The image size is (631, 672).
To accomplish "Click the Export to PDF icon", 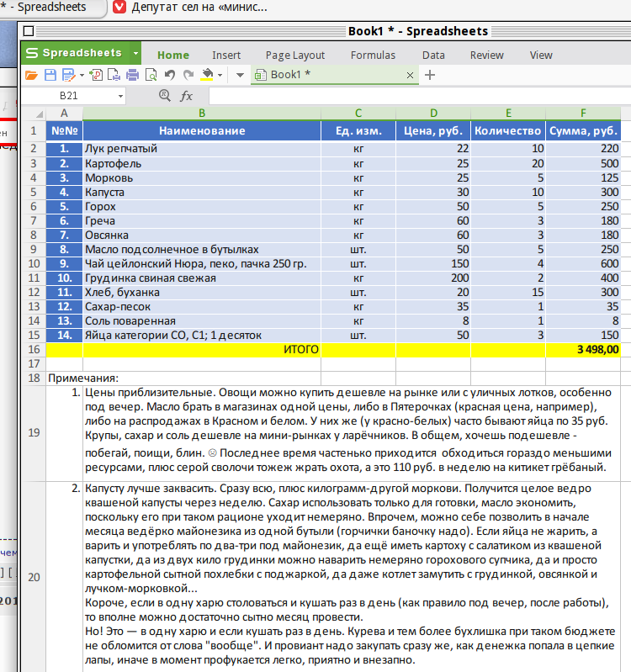I will (x=96, y=75).
